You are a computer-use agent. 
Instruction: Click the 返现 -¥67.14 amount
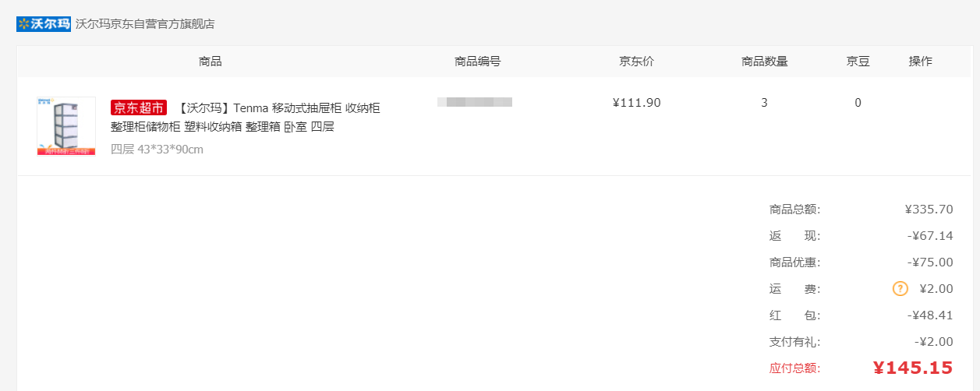(929, 236)
